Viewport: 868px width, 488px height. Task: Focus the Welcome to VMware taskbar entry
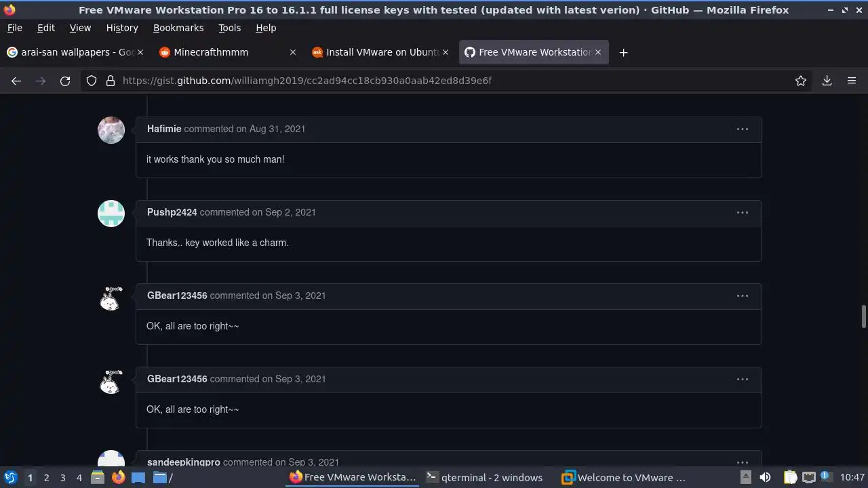624,477
